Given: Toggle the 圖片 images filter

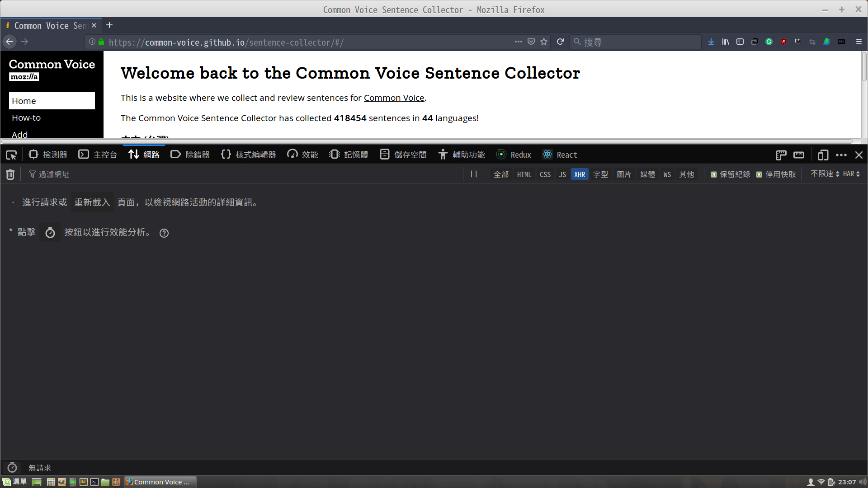Looking at the screenshot, I should pos(624,174).
